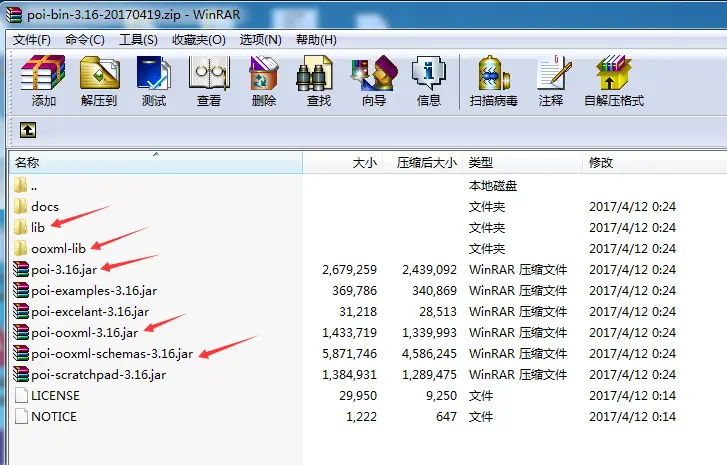Click the WinRAR title bar icon
727x465 pixels.
click(13, 15)
